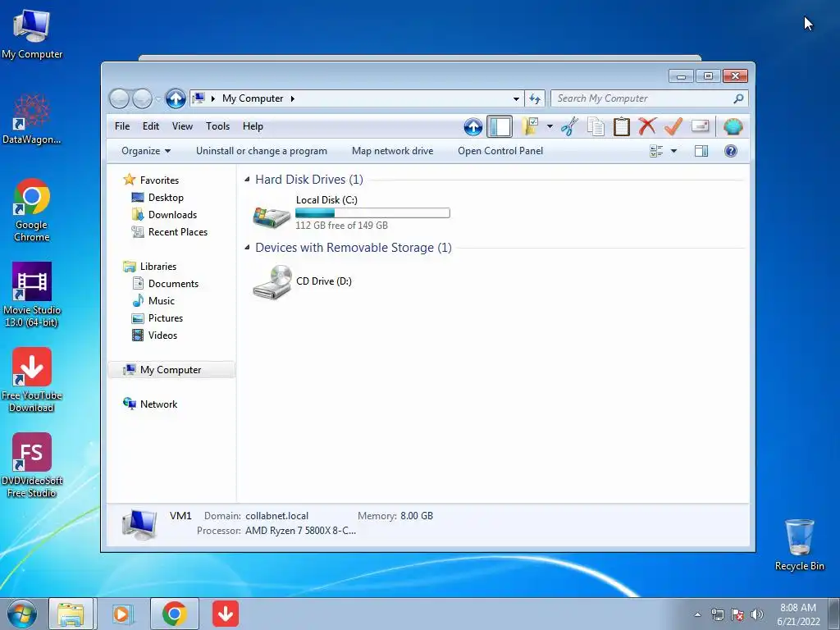Click the Google Chrome desktop shortcut

pos(32,210)
